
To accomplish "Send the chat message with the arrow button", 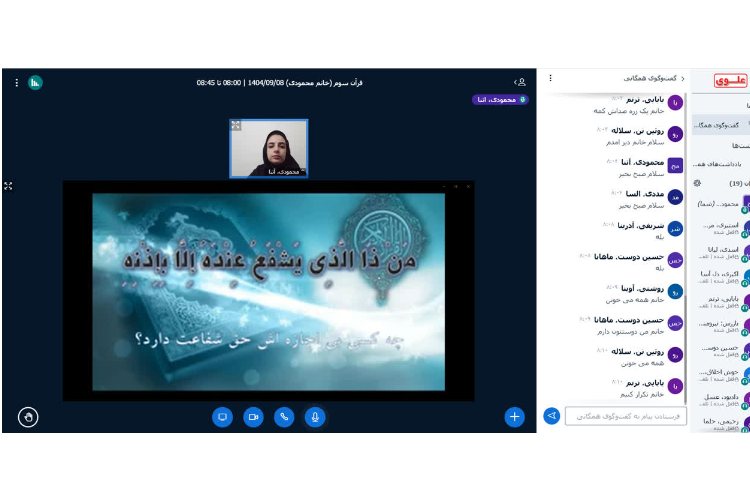I will [x=551, y=416].
